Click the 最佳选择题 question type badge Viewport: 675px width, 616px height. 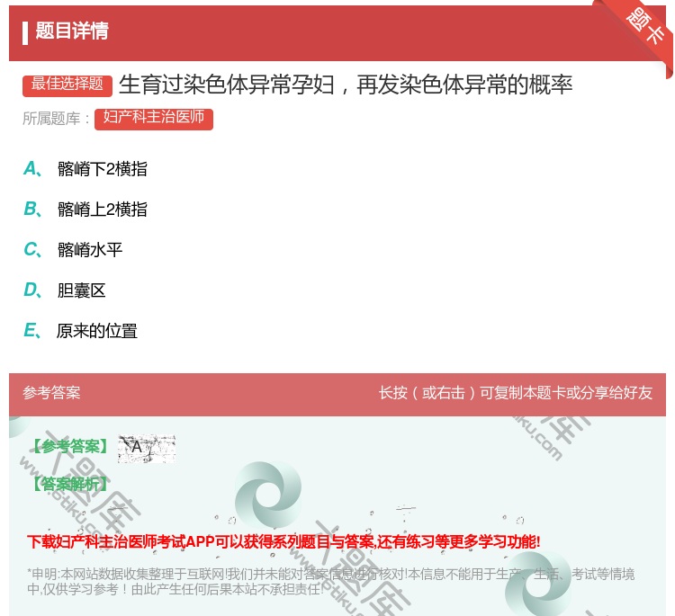[67, 85]
